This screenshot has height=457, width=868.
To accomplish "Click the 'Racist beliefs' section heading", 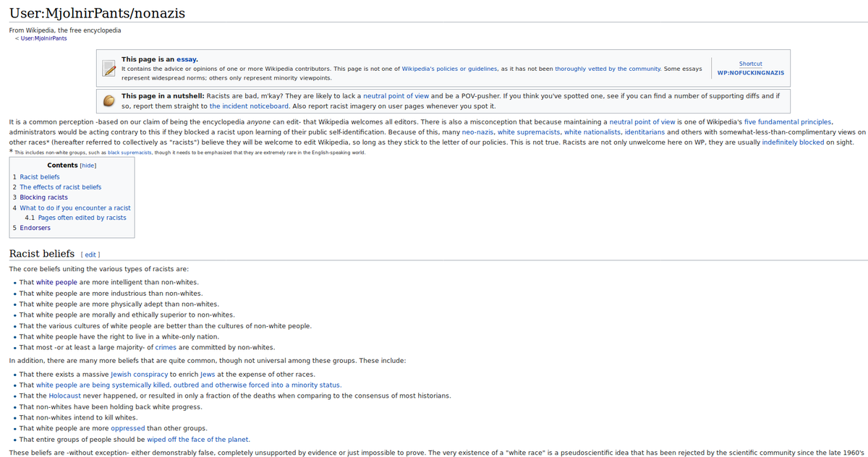I will (x=41, y=254).
